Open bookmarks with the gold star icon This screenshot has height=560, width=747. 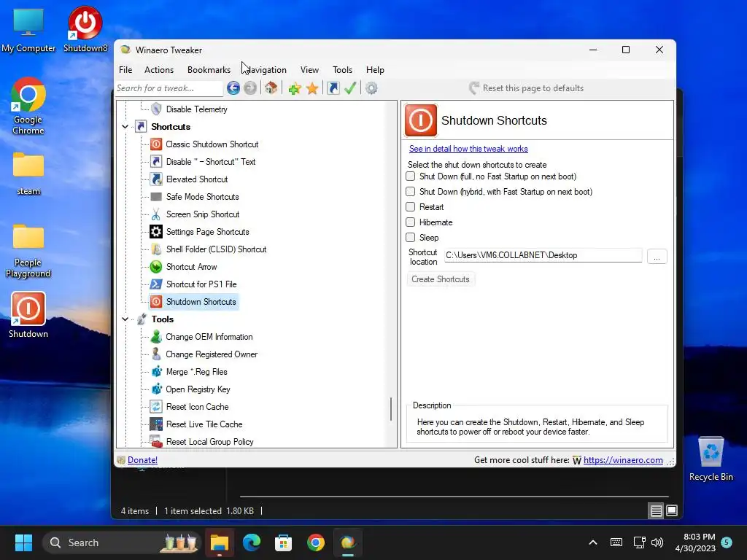coord(312,88)
